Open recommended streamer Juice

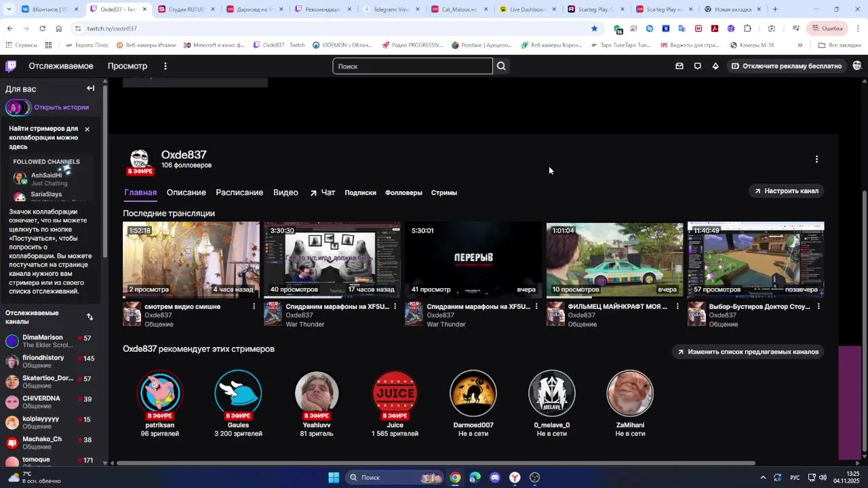point(395,403)
